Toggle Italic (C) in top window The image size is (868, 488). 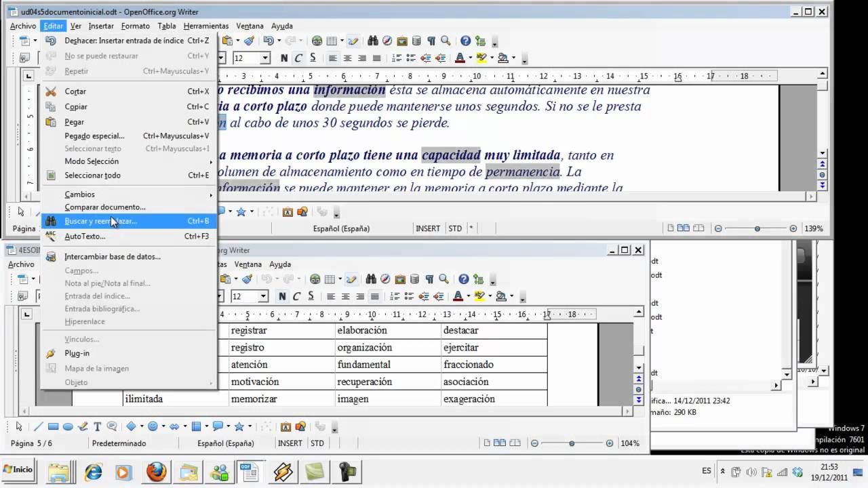tap(297, 58)
